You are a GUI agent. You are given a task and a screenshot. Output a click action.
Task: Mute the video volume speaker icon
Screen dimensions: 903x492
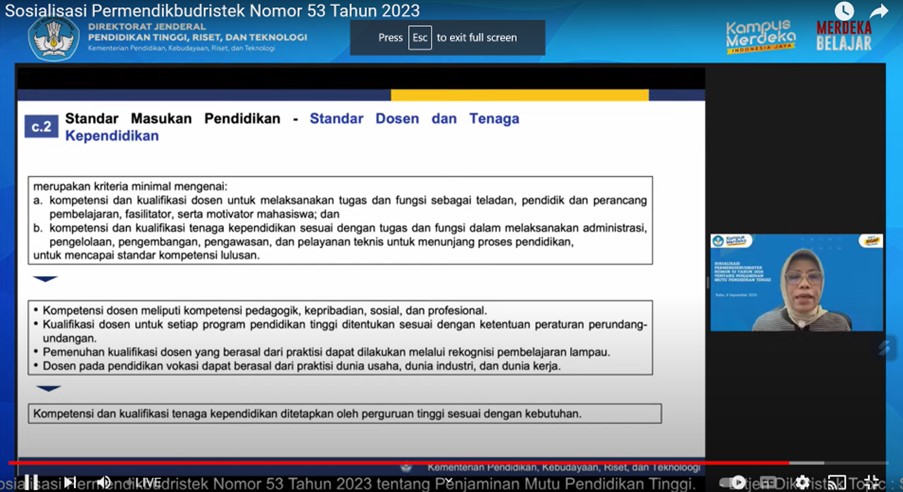coord(104,482)
